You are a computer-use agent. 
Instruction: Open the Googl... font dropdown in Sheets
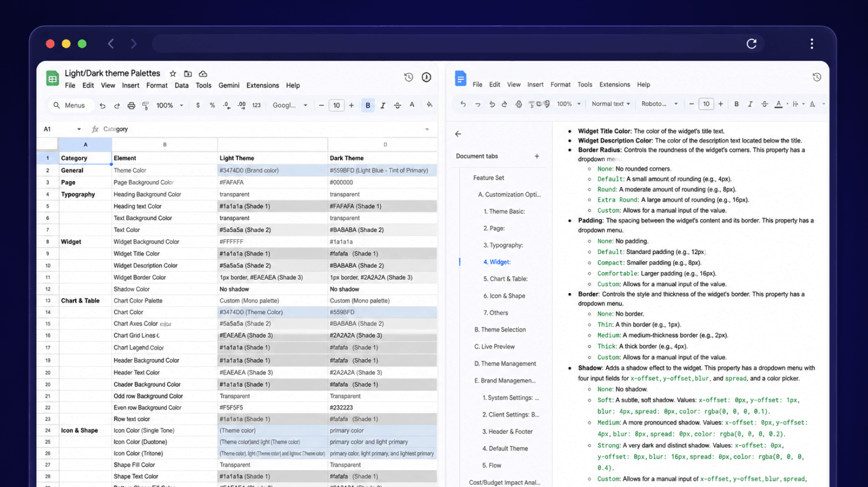[290, 105]
